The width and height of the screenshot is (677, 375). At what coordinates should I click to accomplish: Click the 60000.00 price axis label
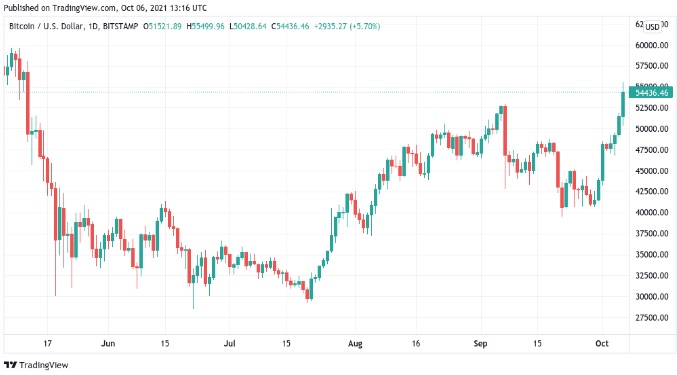click(652, 45)
